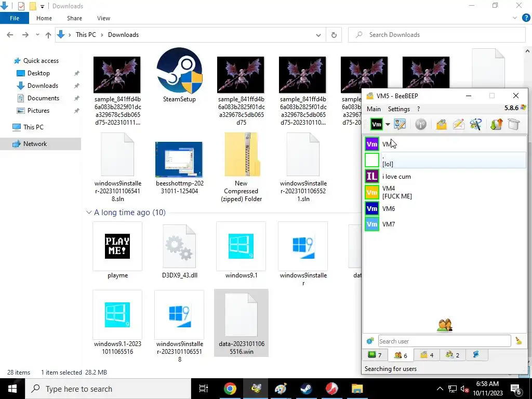Open the View ribbon tab
The image size is (532, 399).
103,18
